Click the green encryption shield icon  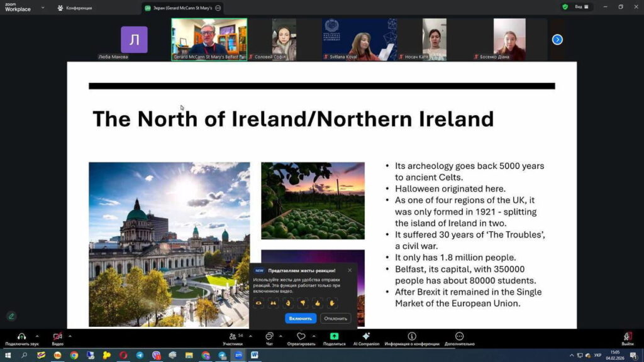click(x=565, y=7)
